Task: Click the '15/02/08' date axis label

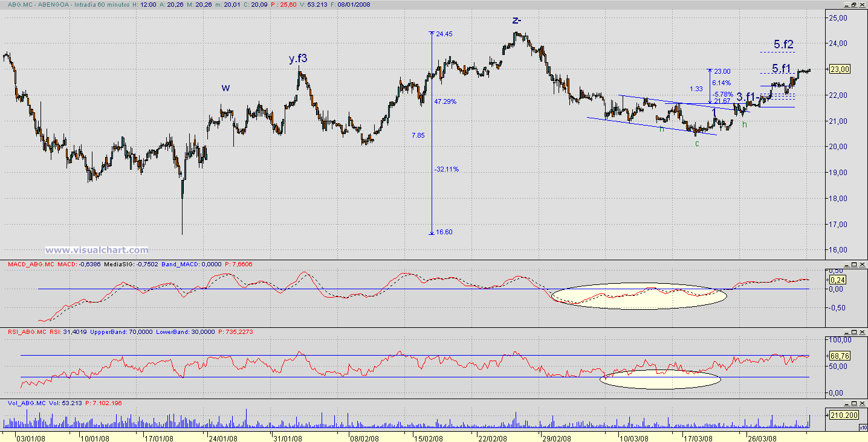Action: 428,438
